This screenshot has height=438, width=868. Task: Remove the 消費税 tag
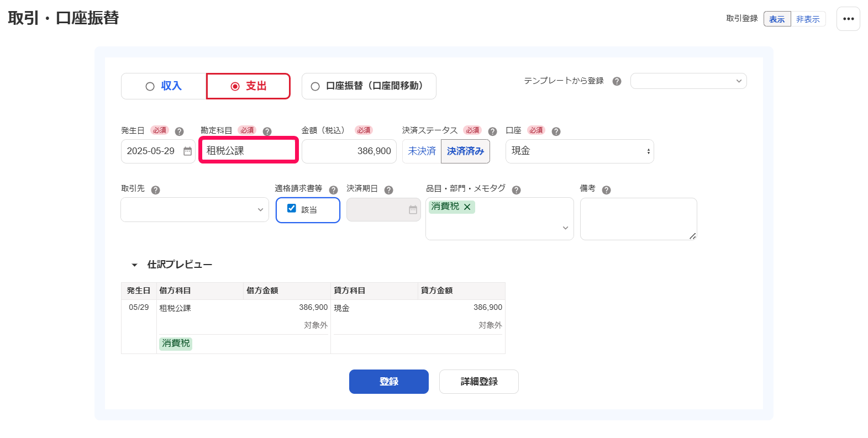point(467,207)
